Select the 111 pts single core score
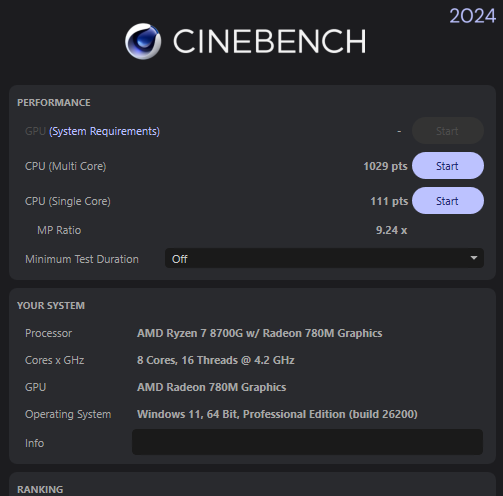 point(389,201)
